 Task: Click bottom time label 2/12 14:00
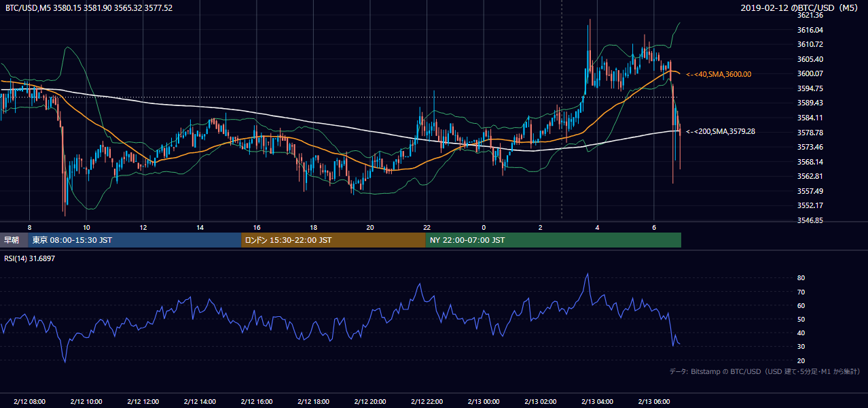coord(200,402)
